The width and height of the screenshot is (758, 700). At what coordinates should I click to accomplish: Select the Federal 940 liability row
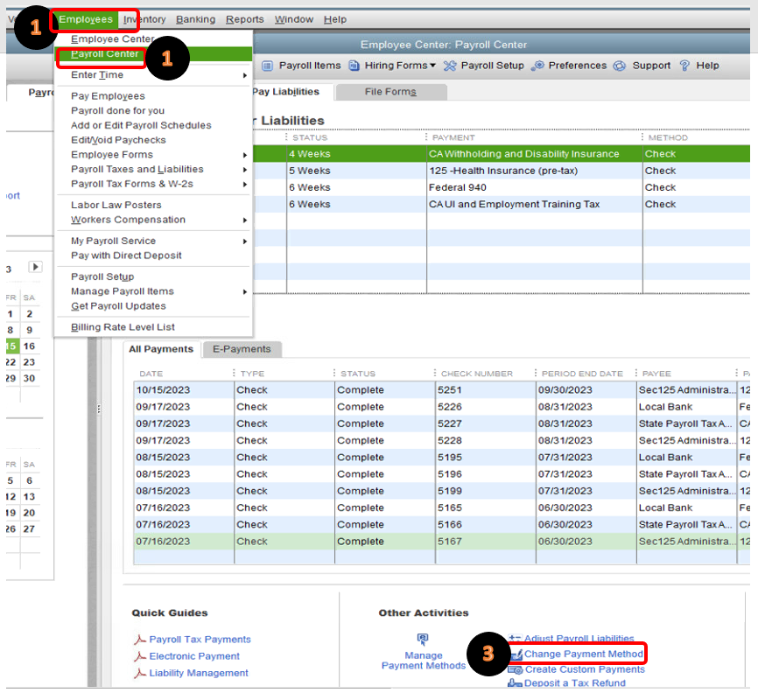coord(502,187)
